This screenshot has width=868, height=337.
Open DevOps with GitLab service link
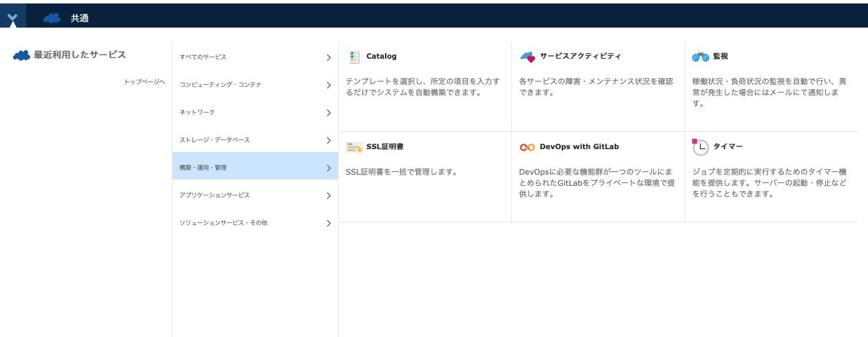[x=579, y=146]
